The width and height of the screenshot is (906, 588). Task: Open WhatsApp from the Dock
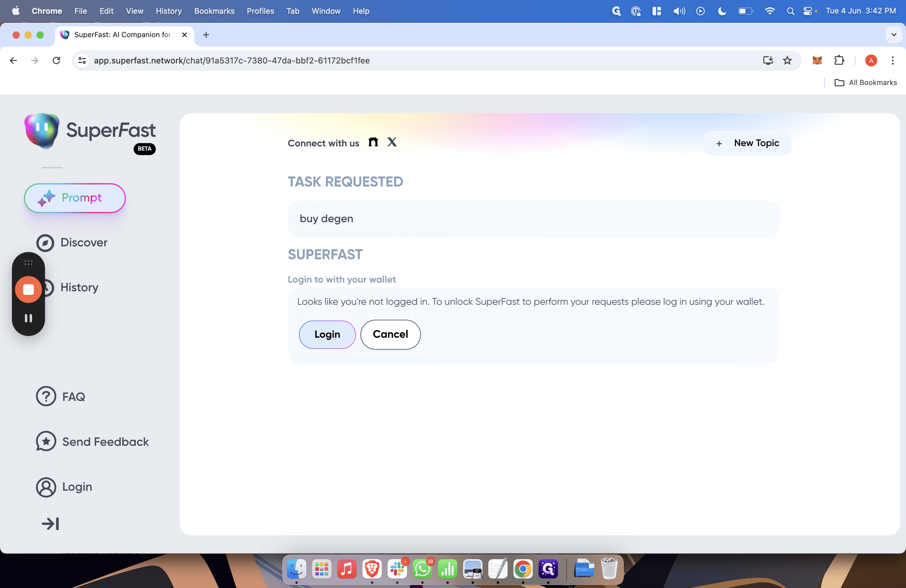coord(422,569)
